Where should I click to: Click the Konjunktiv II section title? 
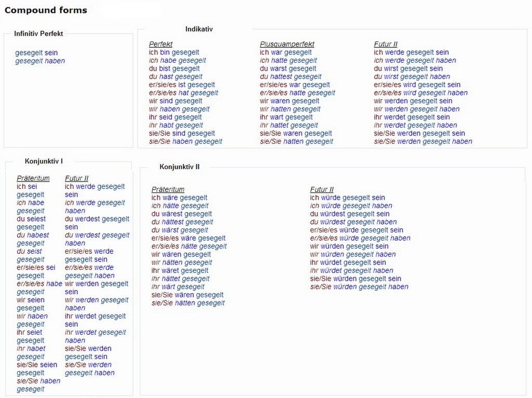pyautogui.click(x=179, y=167)
